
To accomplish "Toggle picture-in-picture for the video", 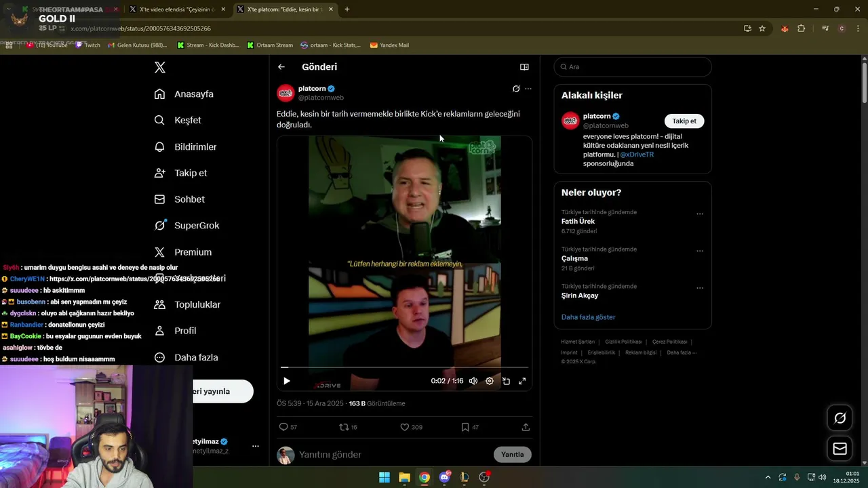I will tap(506, 381).
